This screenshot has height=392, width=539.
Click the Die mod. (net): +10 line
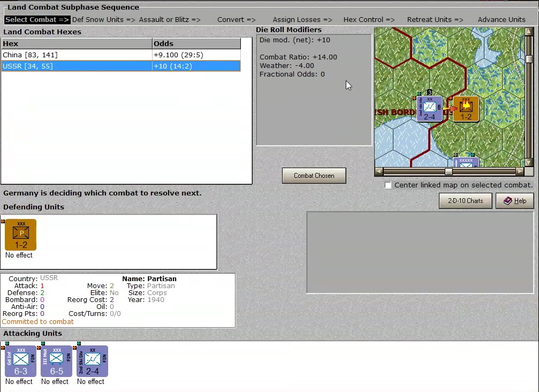(294, 40)
